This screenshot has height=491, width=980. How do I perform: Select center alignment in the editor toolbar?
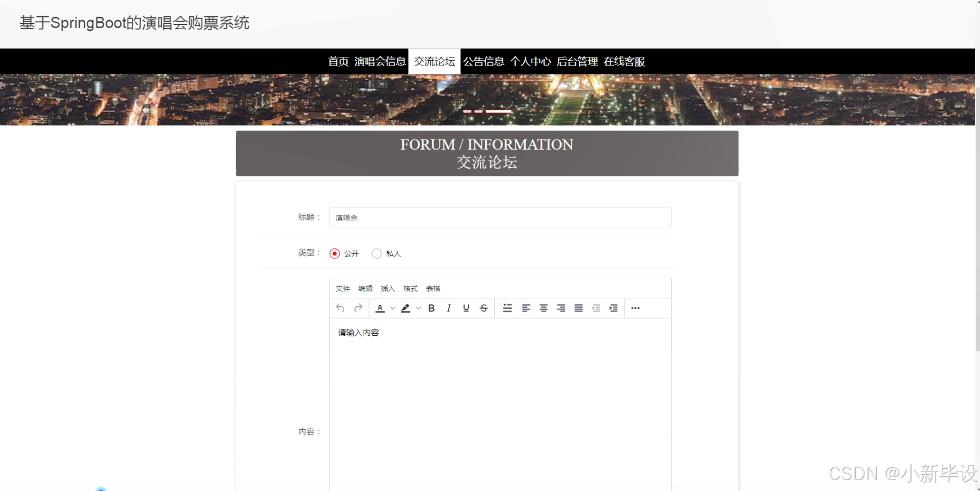[x=544, y=308]
